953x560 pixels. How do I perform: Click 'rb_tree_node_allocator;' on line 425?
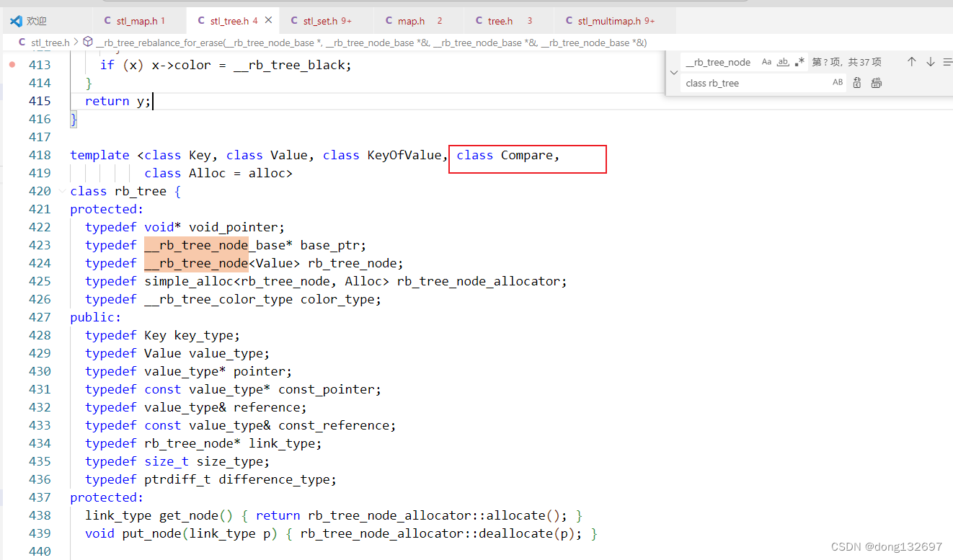[x=482, y=281]
